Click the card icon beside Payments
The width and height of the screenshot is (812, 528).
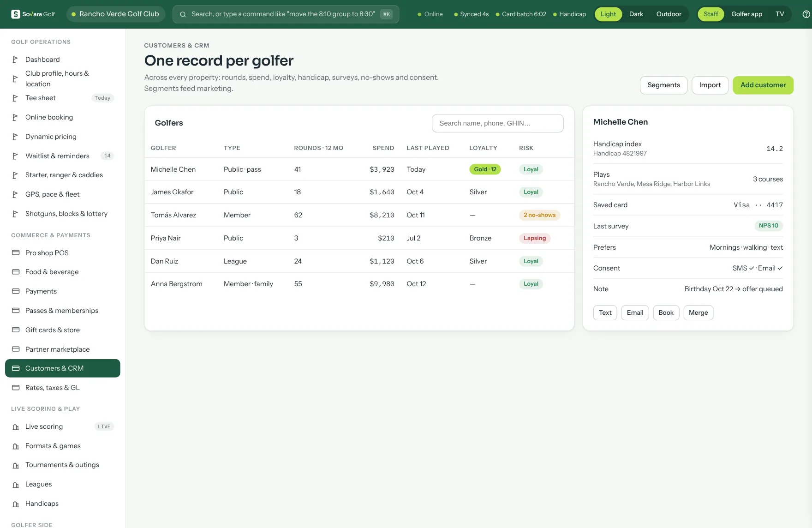16,291
